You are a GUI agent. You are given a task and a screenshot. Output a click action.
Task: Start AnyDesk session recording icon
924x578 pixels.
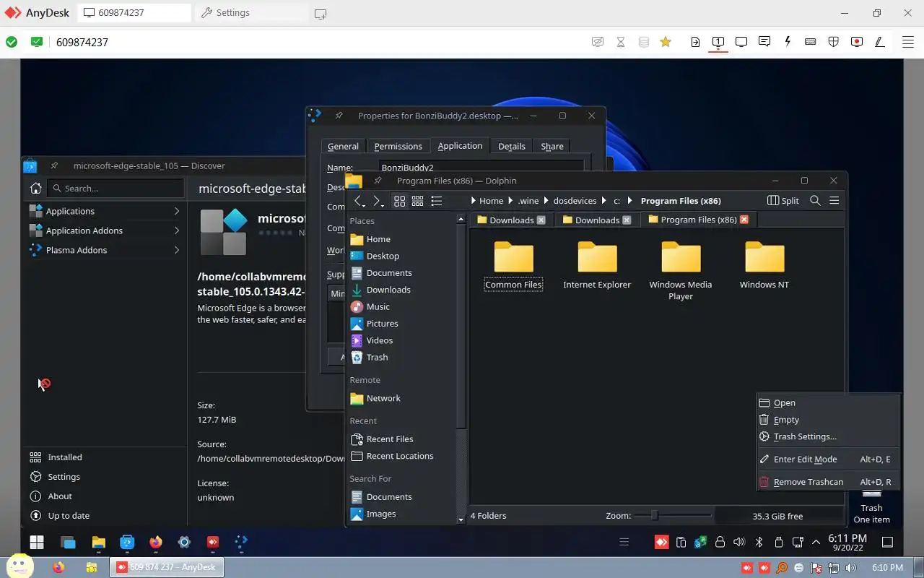coord(857,42)
